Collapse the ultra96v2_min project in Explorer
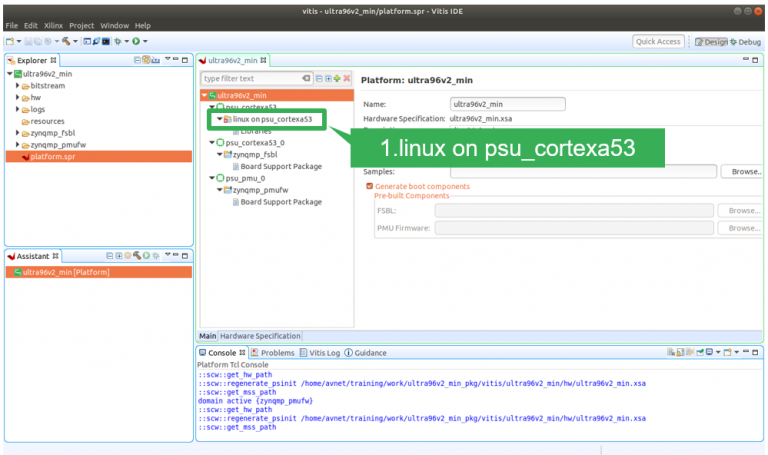The height and width of the screenshot is (455, 768). pyautogui.click(x=10, y=74)
